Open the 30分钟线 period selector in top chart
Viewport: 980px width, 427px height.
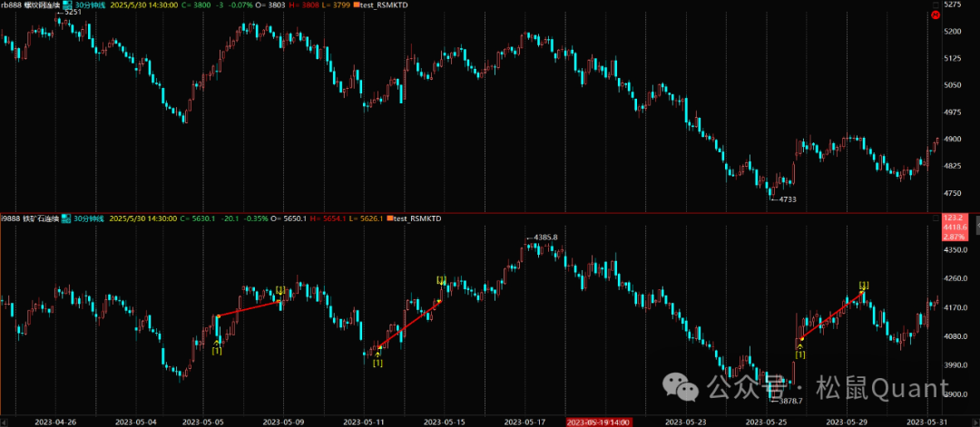pos(89,5)
